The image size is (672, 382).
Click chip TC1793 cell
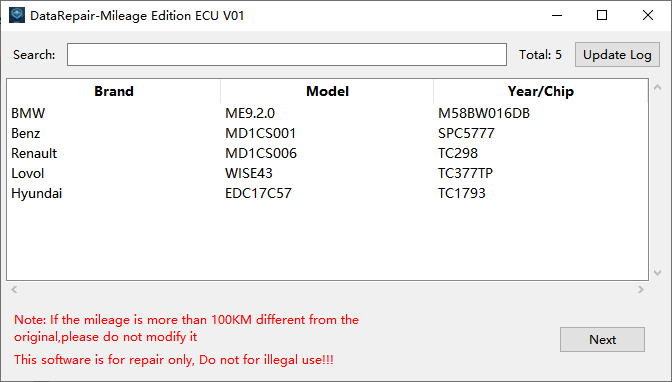[462, 193]
